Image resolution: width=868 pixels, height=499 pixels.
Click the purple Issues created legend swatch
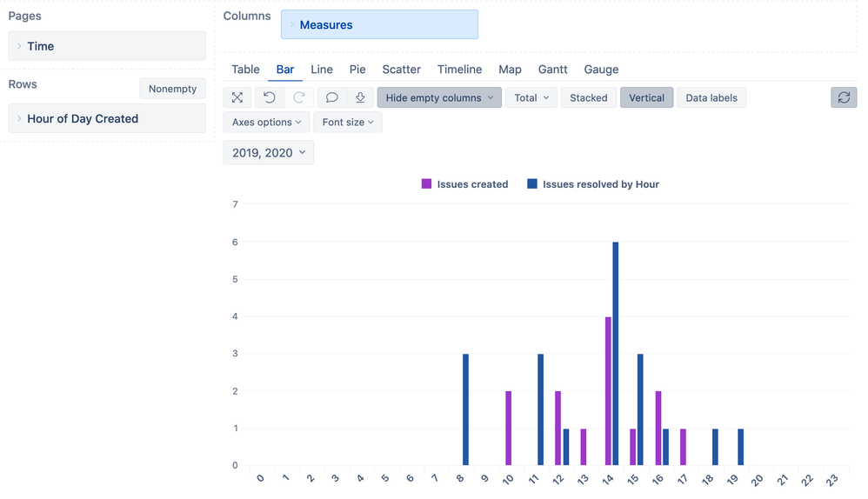click(x=426, y=184)
